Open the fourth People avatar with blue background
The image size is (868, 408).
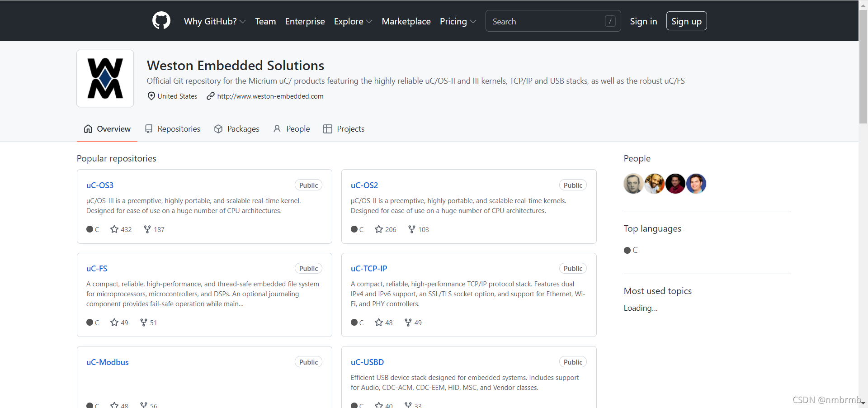(696, 184)
